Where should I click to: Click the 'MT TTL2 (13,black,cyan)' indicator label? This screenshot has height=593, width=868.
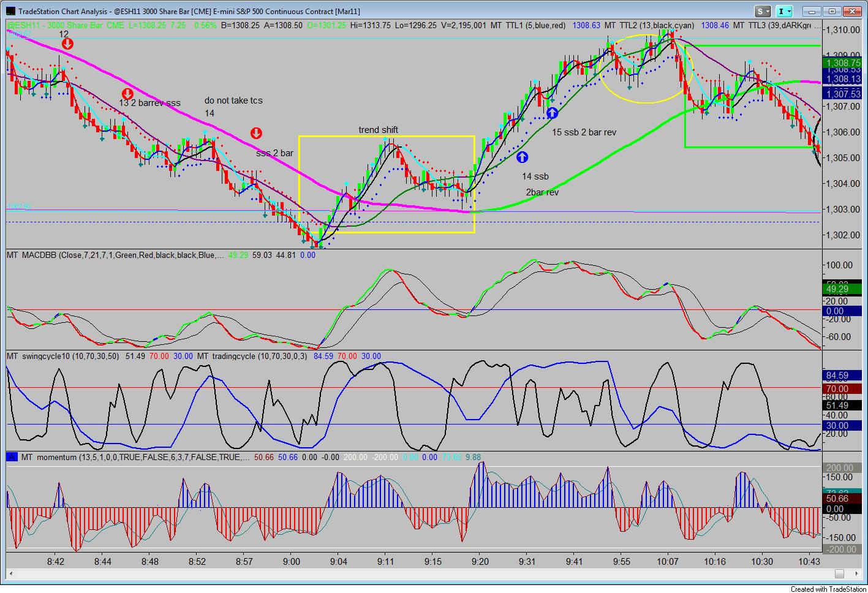click(651, 25)
